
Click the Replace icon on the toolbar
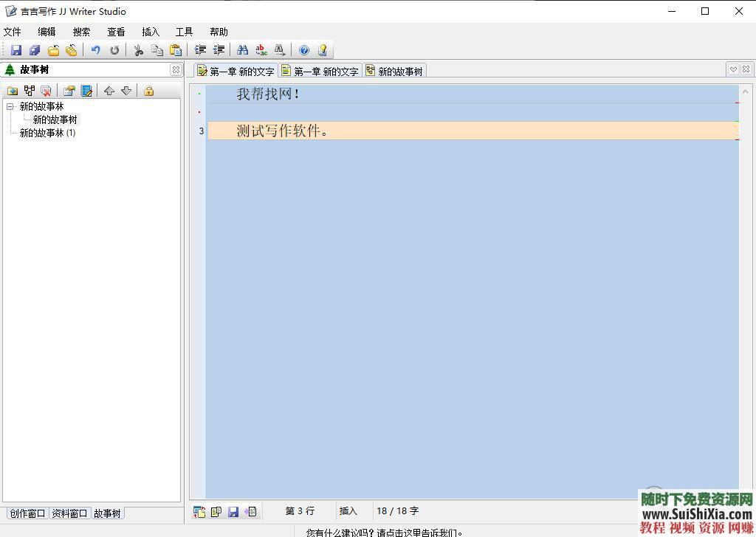[261, 49]
